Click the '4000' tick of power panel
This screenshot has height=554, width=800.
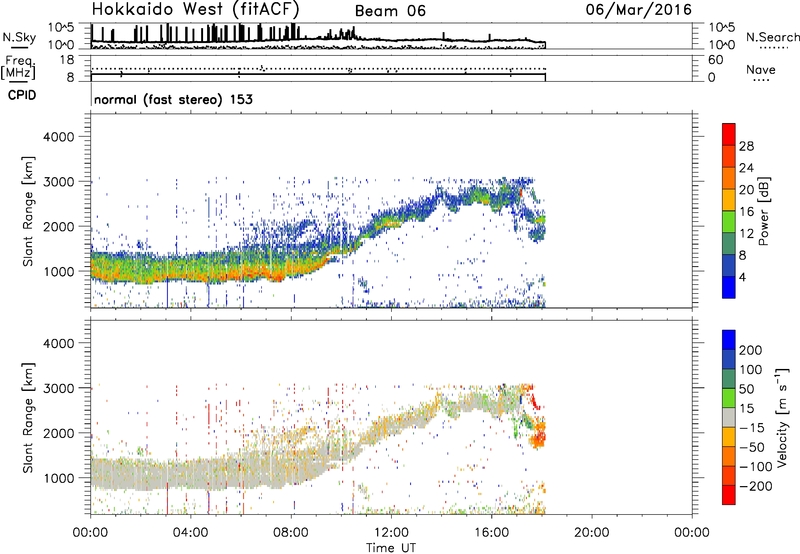pyautogui.click(x=59, y=137)
